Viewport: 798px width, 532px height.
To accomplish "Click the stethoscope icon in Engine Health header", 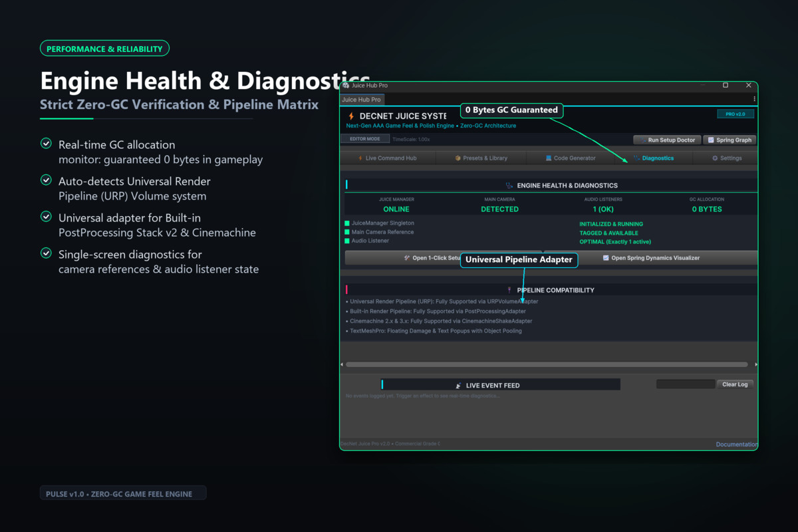I will click(x=509, y=186).
